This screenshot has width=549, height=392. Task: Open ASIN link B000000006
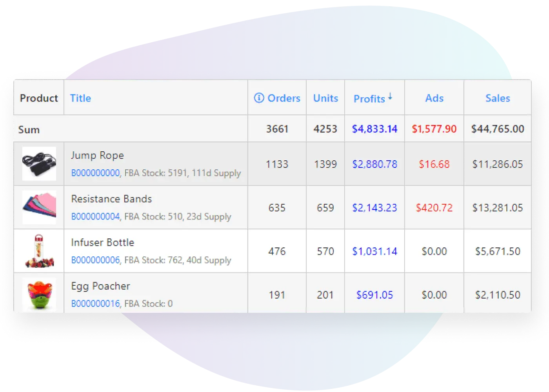point(95,260)
